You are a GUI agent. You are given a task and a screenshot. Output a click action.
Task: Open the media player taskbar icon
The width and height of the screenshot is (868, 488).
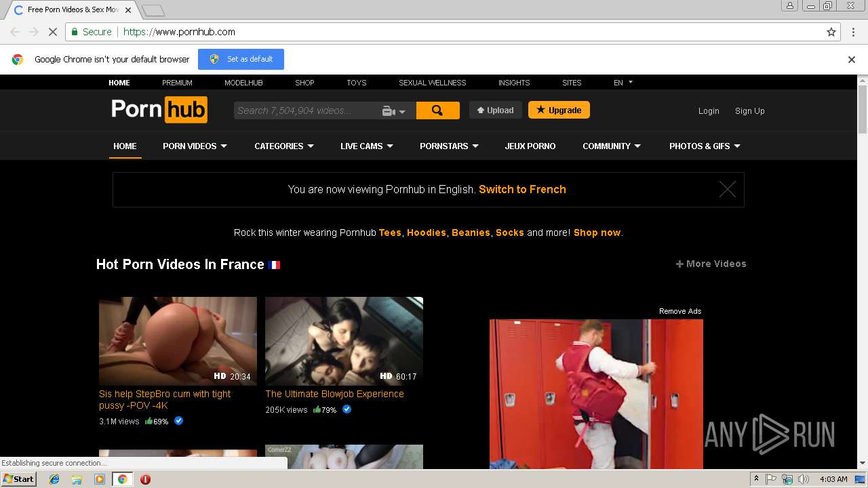coord(100,479)
